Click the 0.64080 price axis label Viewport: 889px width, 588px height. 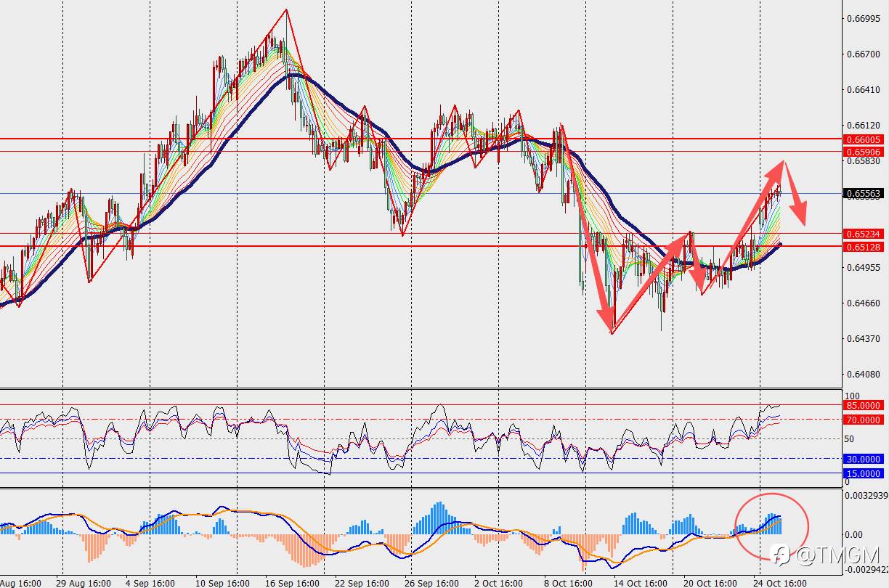click(x=864, y=374)
